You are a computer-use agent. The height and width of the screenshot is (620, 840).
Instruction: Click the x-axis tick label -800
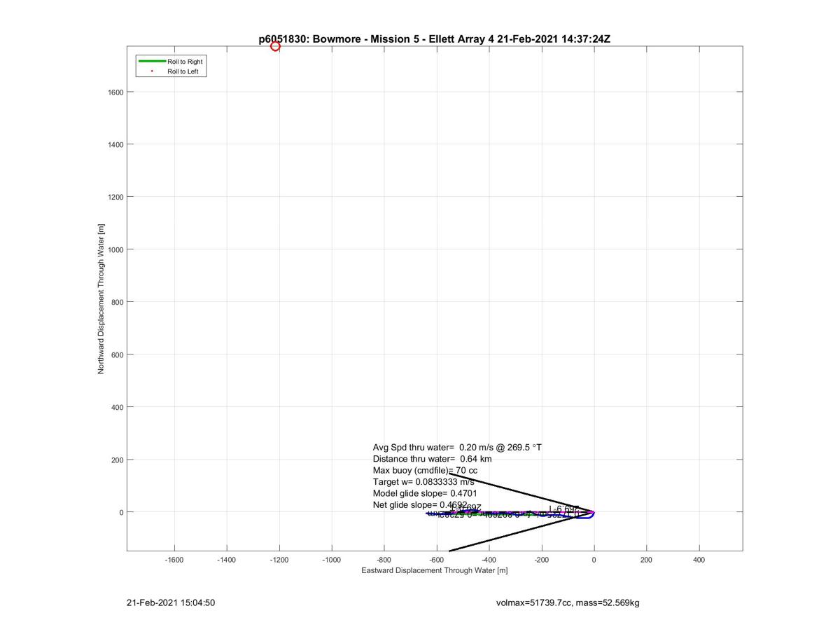pyautogui.click(x=384, y=560)
